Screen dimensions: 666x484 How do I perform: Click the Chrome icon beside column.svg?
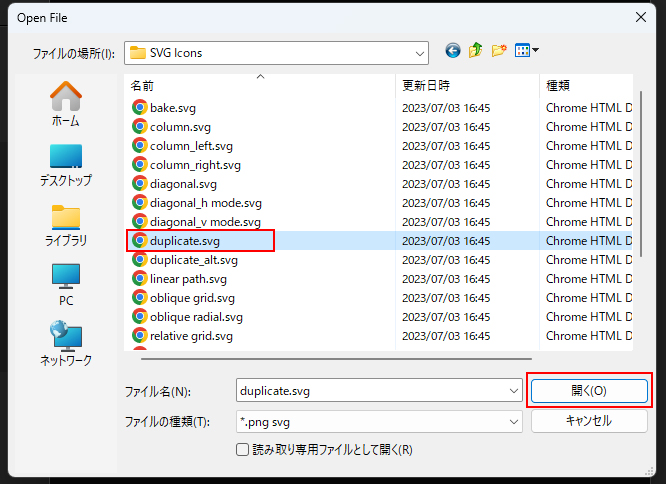click(139, 127)
